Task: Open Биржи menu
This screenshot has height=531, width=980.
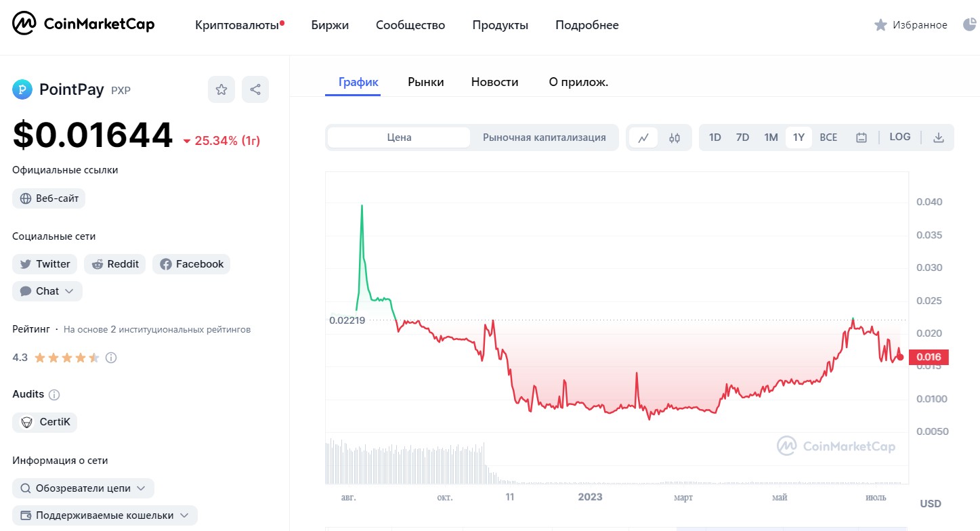Action: (x=330, y=25)
